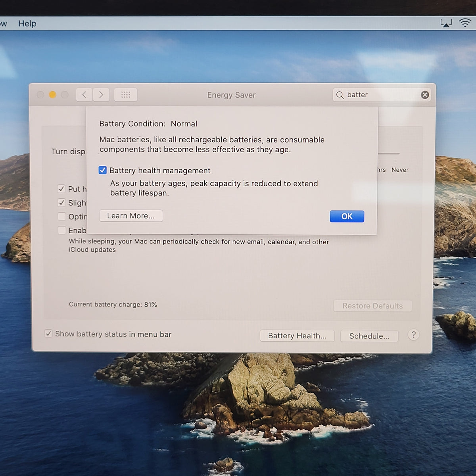The height and width of the screenshot is (476, 476).
Task: Click the magnifying glass search icon
Action: tap(340, 95)
